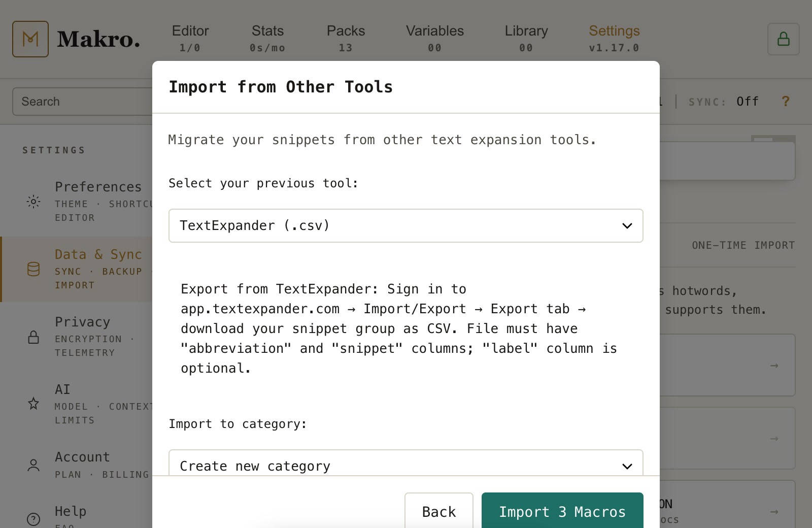Click the Makro. brand name
Screen dimensions: 812x528
pos(98,39)
